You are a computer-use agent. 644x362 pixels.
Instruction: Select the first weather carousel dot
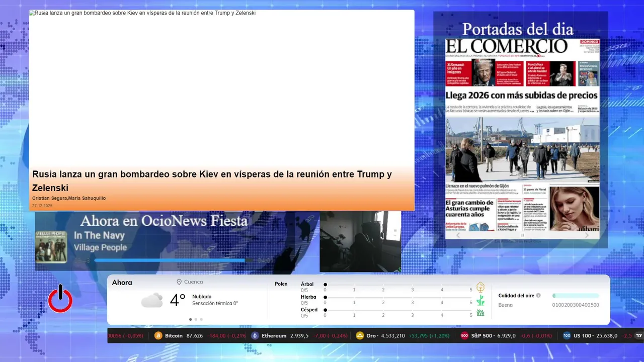(190, 319)
